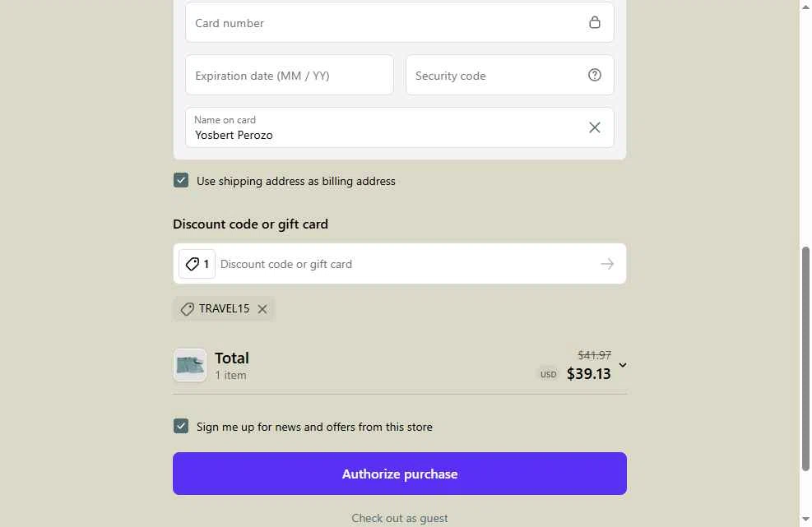Uncheck use shipping address as billing

pyautogui.click(x=181, y=181)
